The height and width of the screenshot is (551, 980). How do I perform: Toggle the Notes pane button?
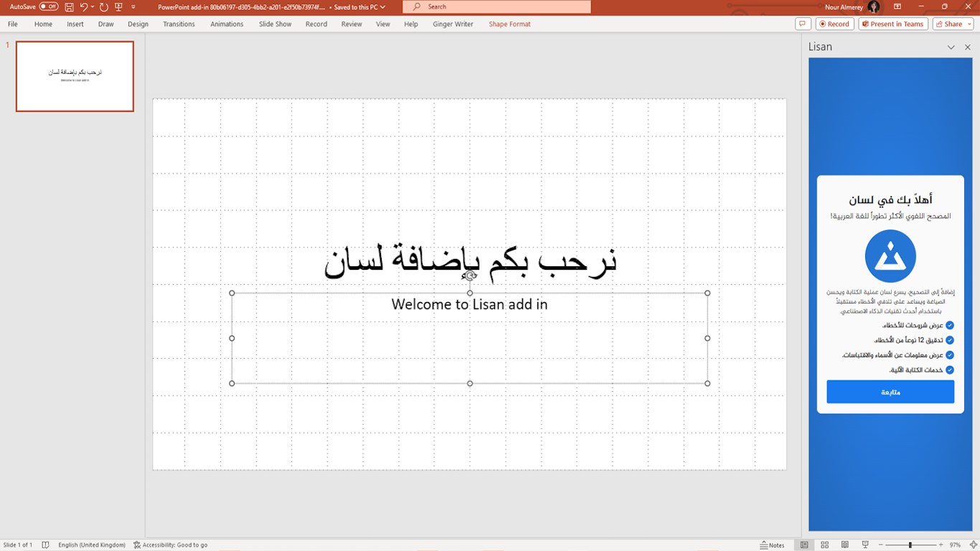pyautogui.click(x=772, y=545)
